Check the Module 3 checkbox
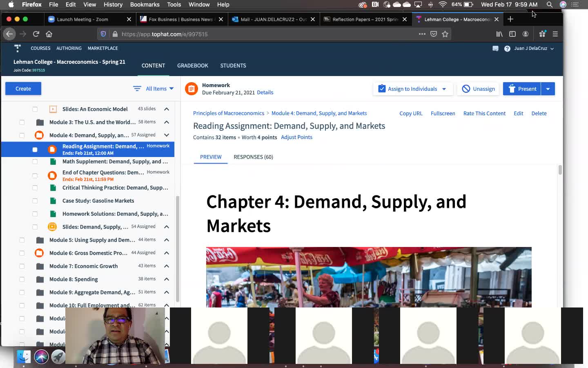Viewport: 588px width, 368px height. coord(22,122)
